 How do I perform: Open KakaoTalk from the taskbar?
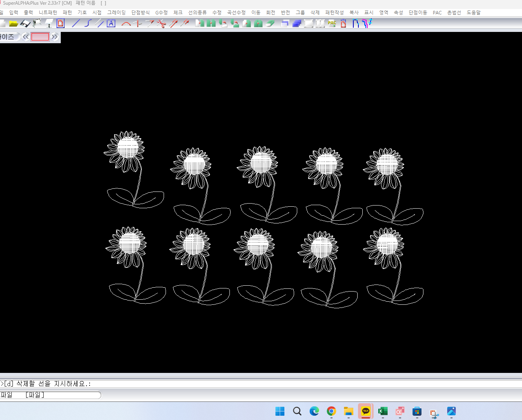click(x=365, y=411)
